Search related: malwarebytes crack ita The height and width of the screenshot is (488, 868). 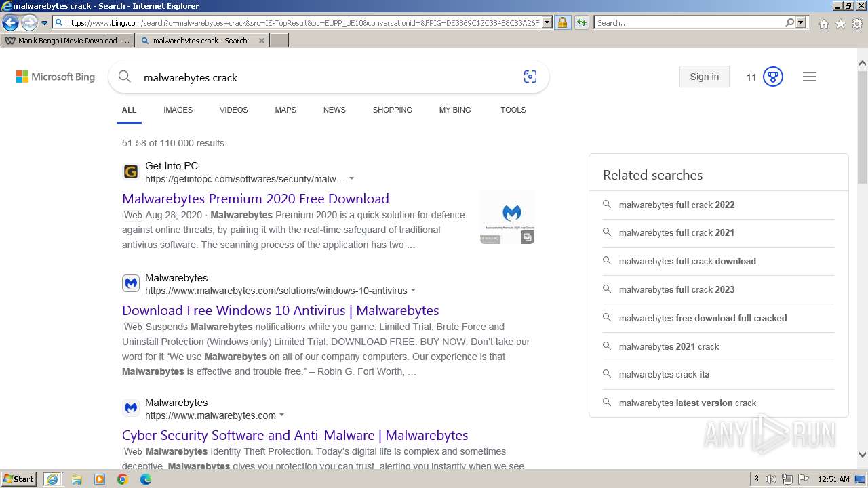click(x=664, y=374)
